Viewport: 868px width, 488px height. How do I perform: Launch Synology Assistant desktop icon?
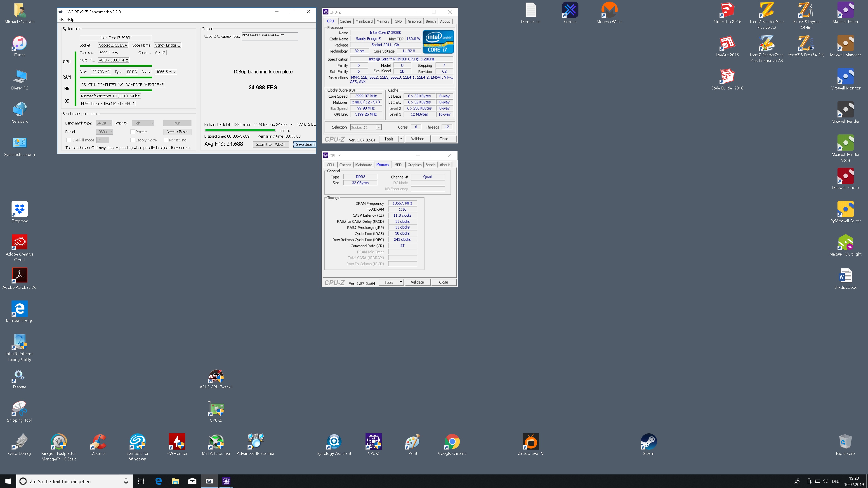[x=334, y=445]
